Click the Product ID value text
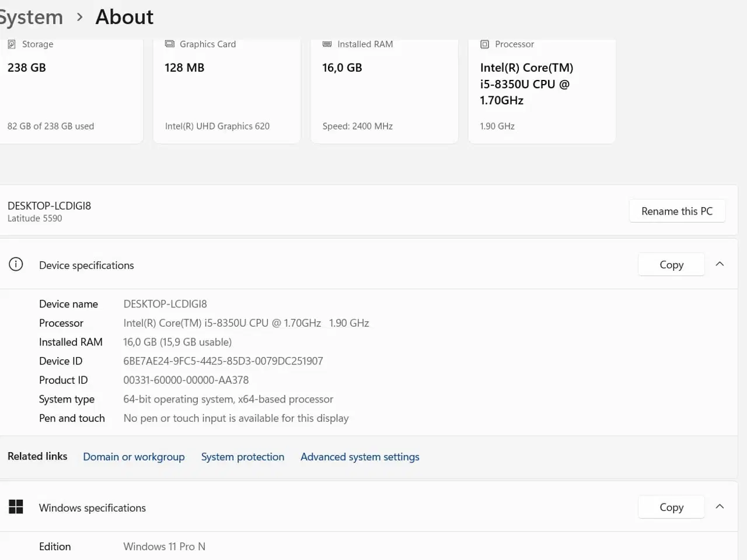Image resolution: width=747 pixels, height=560 pixels. pyautogui.click(x=186, y=380)
